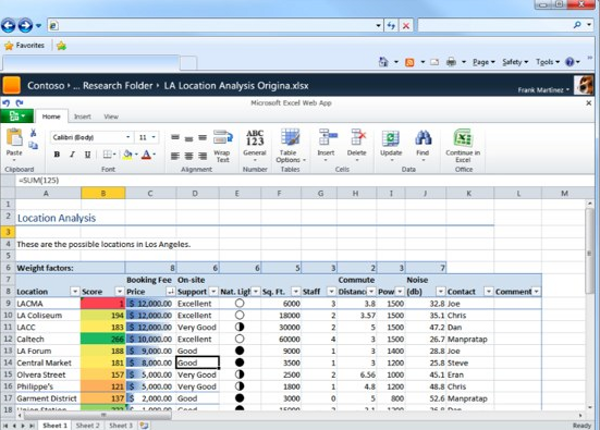
Task: Open the Sq. Ft. column filter dropdown
Action: [x=295, y=292]
